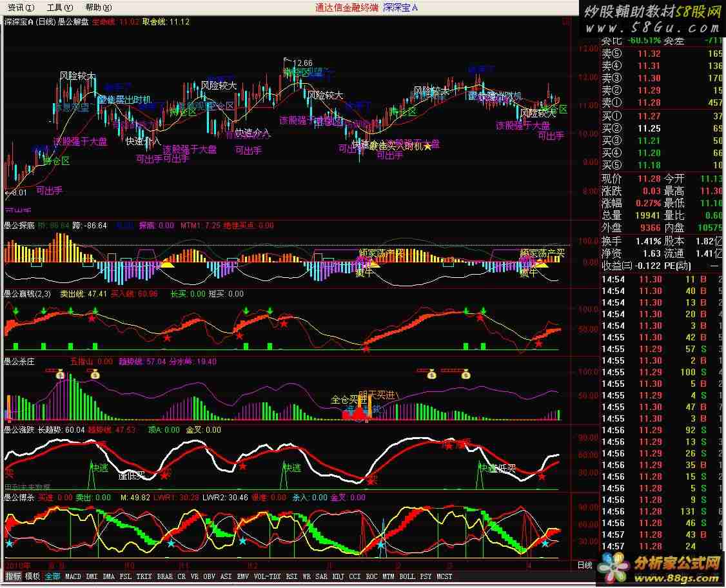Click the red star near 长买 in 愚公赢钱

coord(167,338)
